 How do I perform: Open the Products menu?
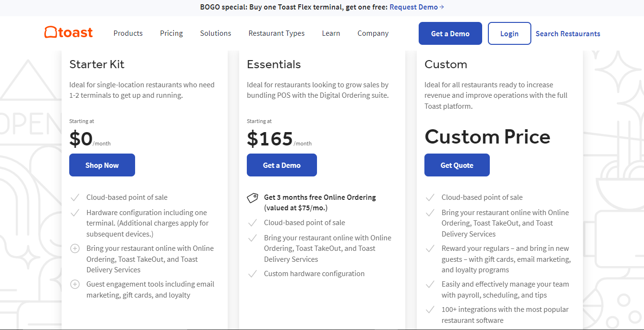pos(128,33)
